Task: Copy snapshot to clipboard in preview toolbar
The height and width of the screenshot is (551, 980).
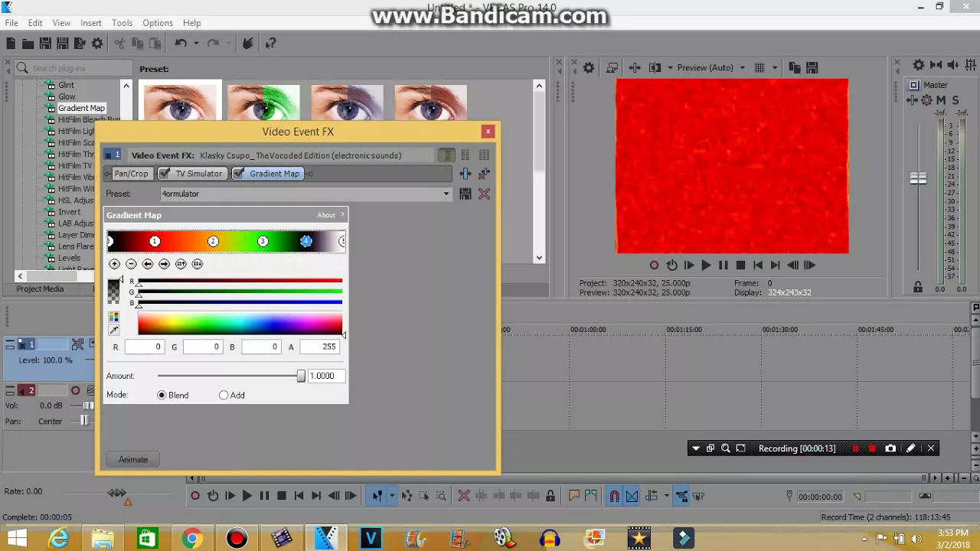Action: [794, 67]
